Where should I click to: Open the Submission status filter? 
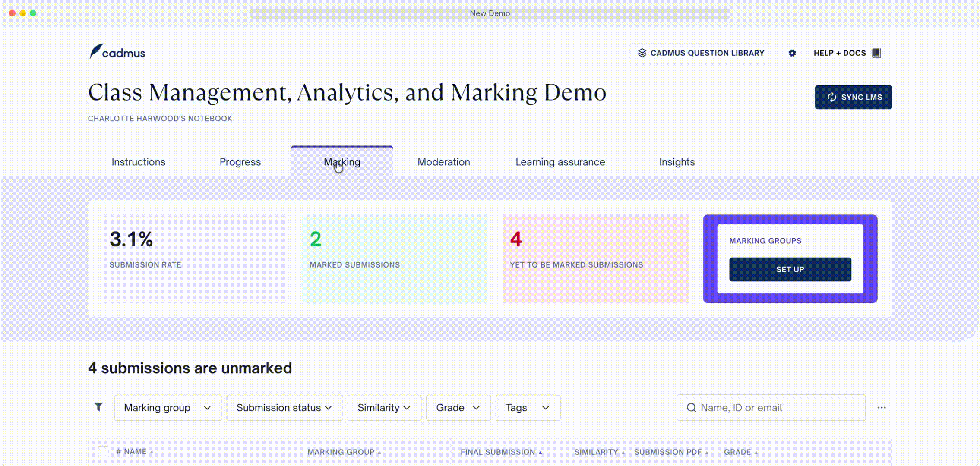pyautogui.click(x=285, y=408)
